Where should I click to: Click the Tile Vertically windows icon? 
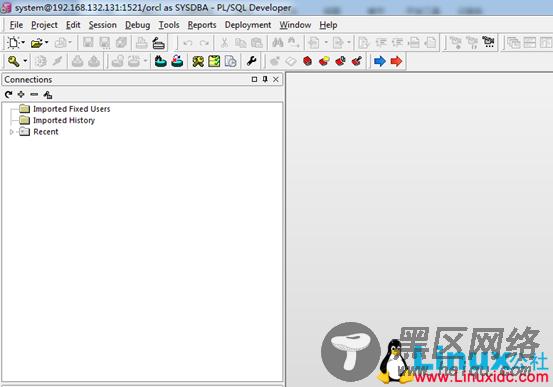[x=545, y=43]
